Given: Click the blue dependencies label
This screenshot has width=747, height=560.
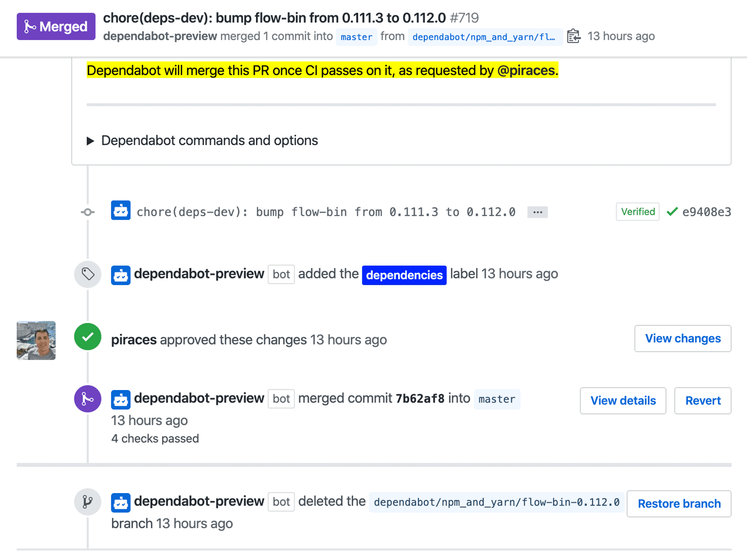Looking at the screenshot, I should pos(404,275).
